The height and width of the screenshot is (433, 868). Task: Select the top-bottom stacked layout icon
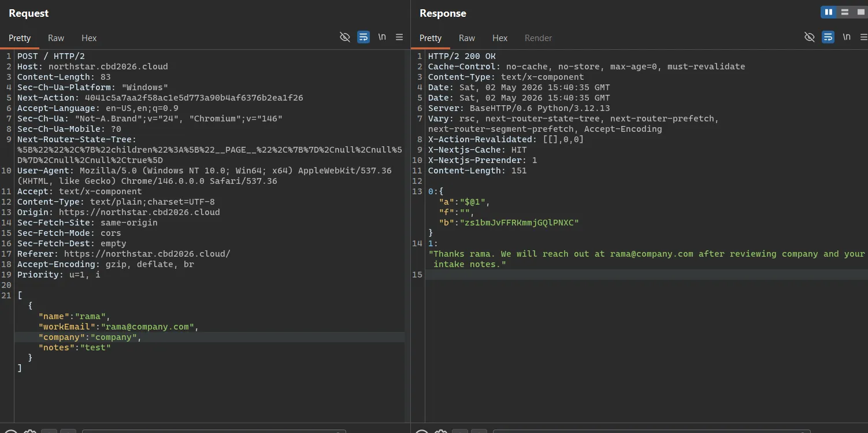pyautogui.click(x=845, y=12)
